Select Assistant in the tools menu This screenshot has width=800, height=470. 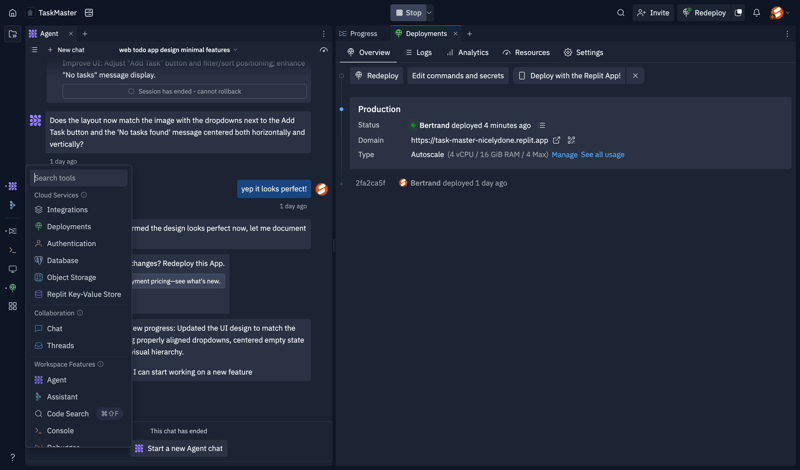click(79, 397)
